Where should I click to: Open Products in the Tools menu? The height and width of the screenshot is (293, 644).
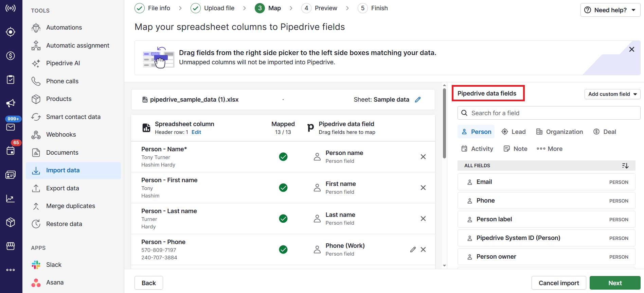coord(73,99)
